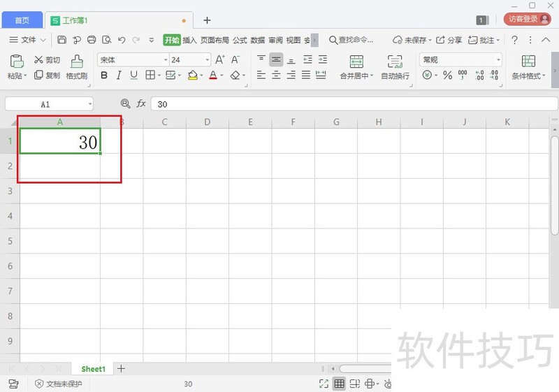This screenshot has height=392, width=559.
Task: Click the eraser Clear icon
Action: pos(235,75)
